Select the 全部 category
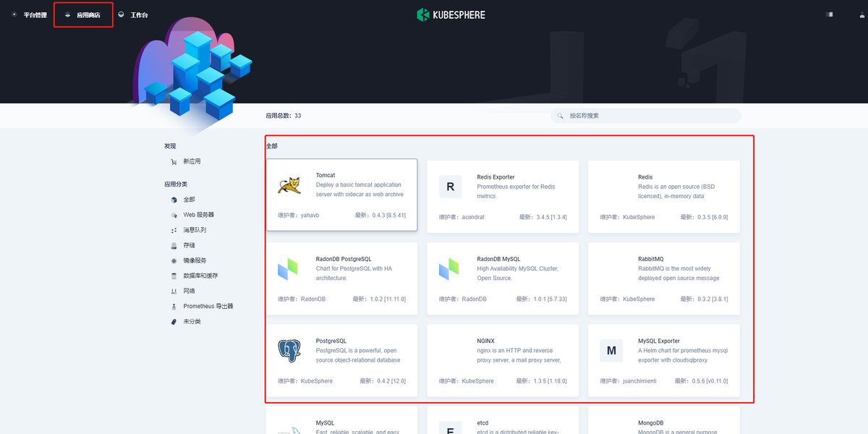Image resolution: width=868 pixels, height=434 pixels. pos(189,200)
